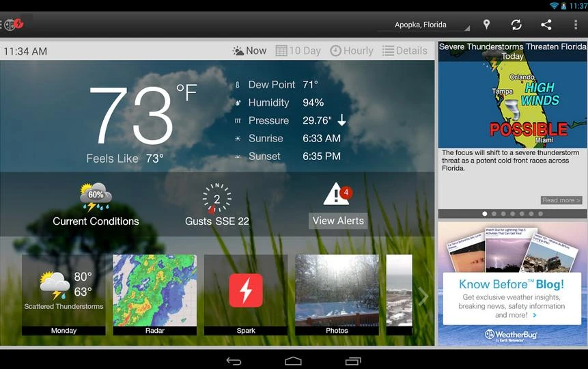
Task: Tap the Feels Like 73° text
Action: pos(125,159)
